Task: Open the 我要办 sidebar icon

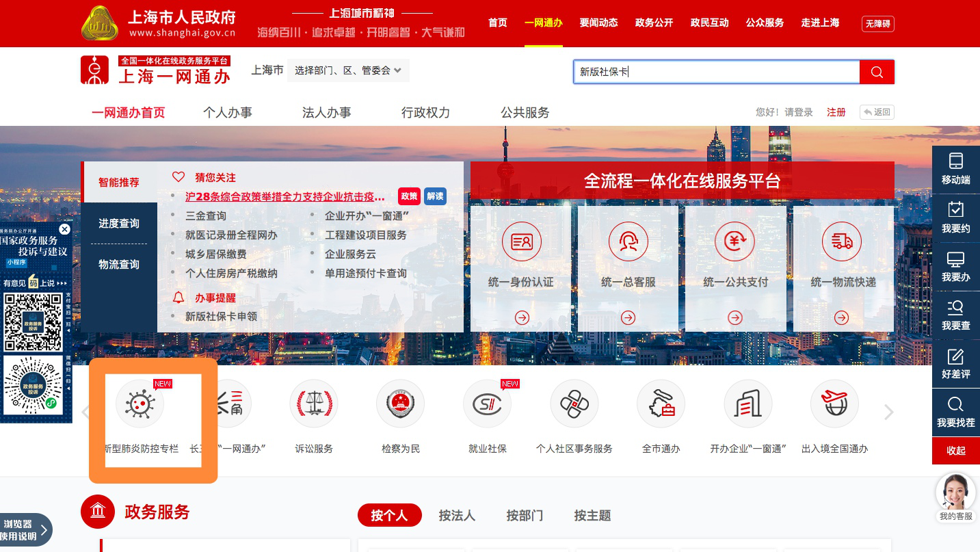Action: tap(956, 266)
